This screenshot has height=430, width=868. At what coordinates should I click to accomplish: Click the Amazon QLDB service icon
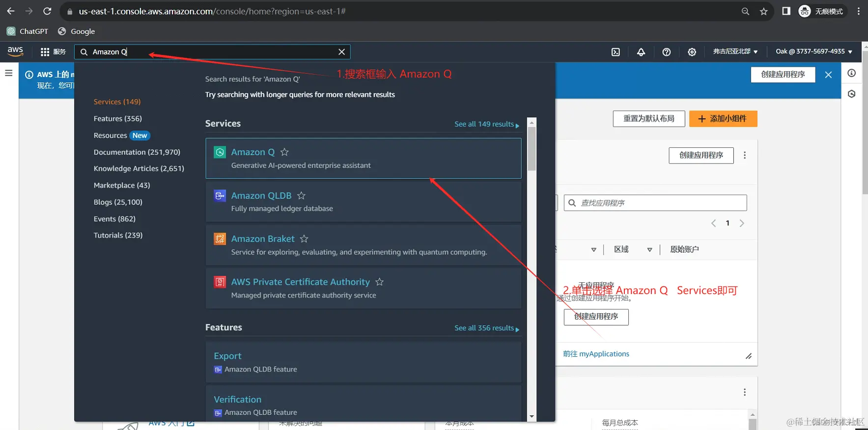coord(220,195)
